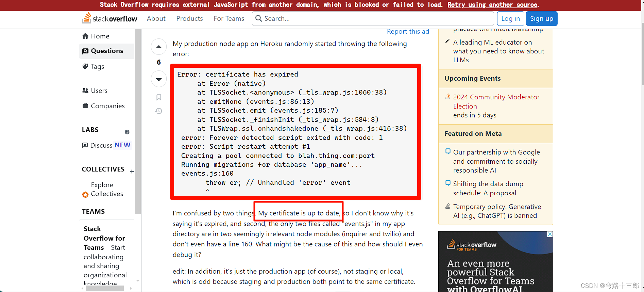Downvote the question

(x=159, y=79)
